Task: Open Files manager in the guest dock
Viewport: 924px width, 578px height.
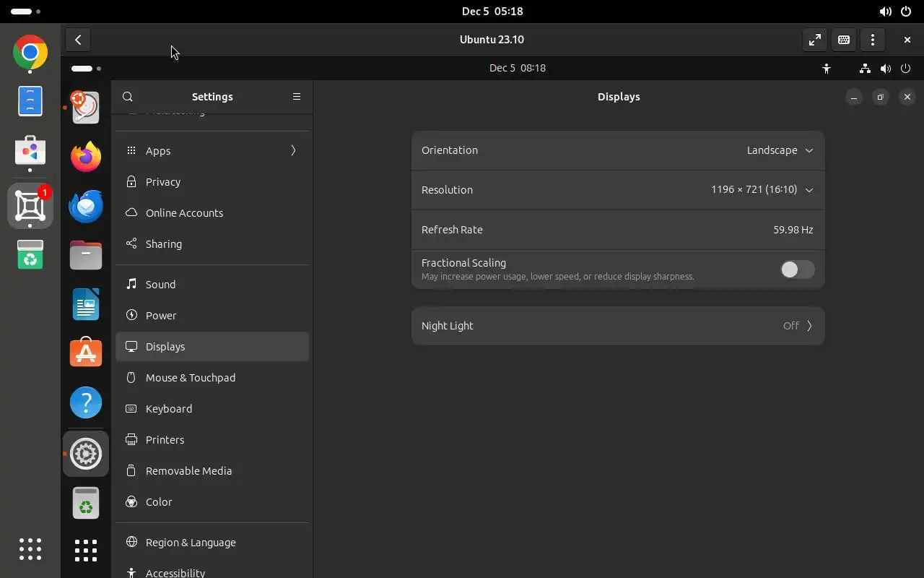Action: tap(86, 255)
